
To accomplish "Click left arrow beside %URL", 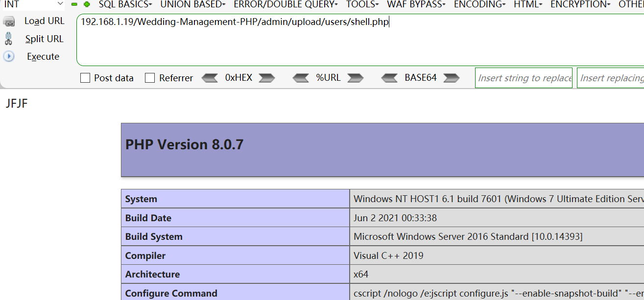I will point(301,78).
